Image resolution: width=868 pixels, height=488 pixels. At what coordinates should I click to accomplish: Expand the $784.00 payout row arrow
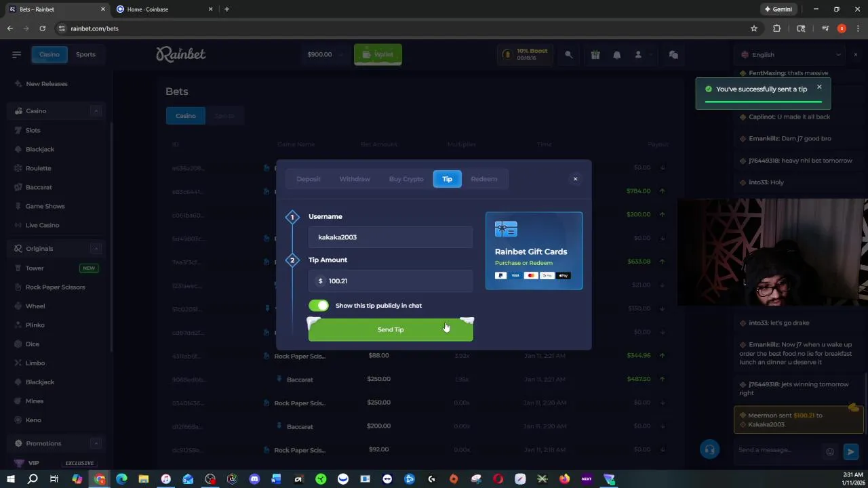click(x=662, y=191)
